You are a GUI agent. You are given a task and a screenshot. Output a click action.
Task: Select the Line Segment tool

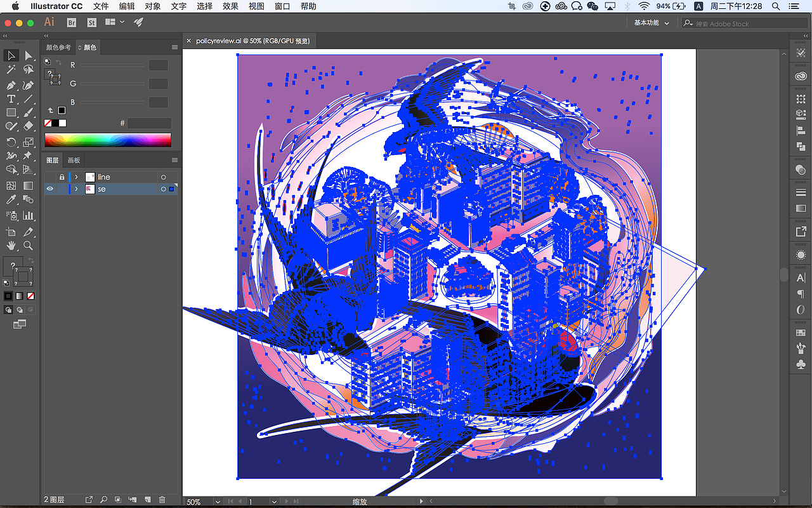coord(29,99)
